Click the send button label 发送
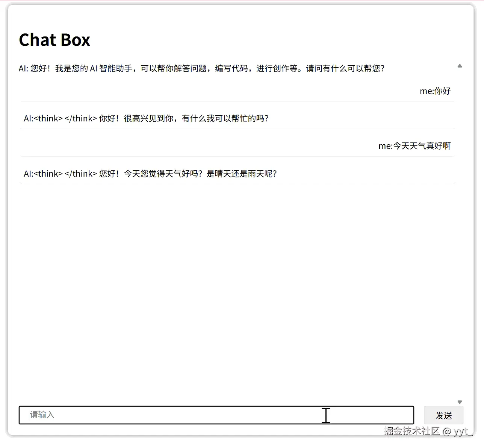 [444, 415]
